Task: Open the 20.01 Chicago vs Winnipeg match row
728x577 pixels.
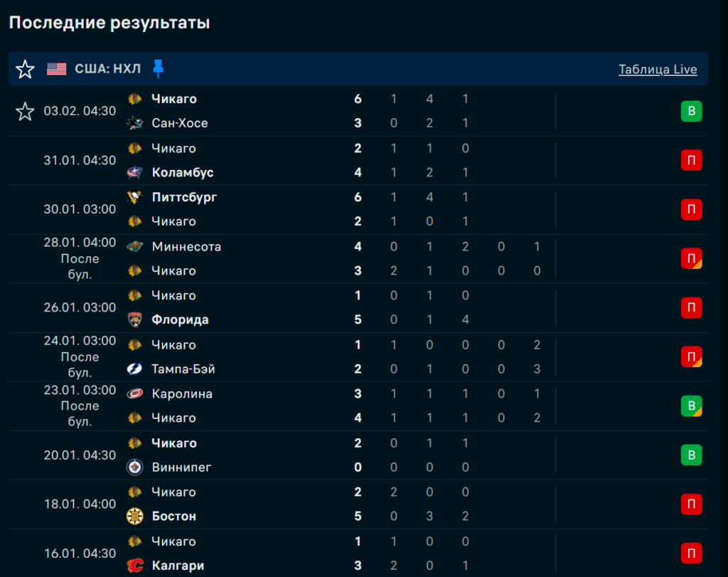Action: pos(284,455)
